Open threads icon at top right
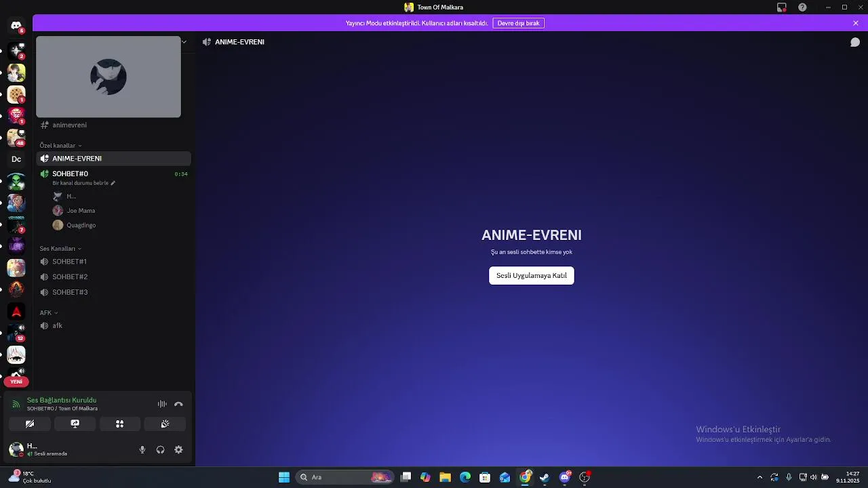The width and height of the screenshot is (868, 488). [855, 42]
